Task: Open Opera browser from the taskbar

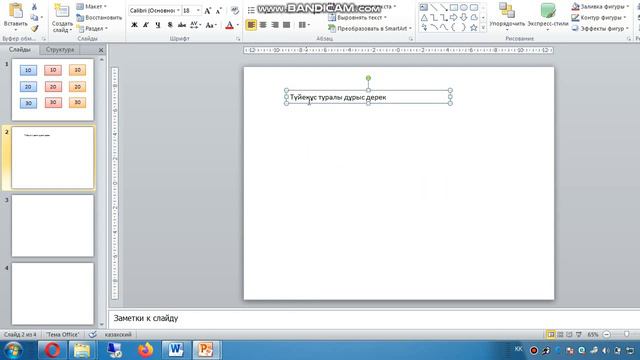Action: pos(52,350)
